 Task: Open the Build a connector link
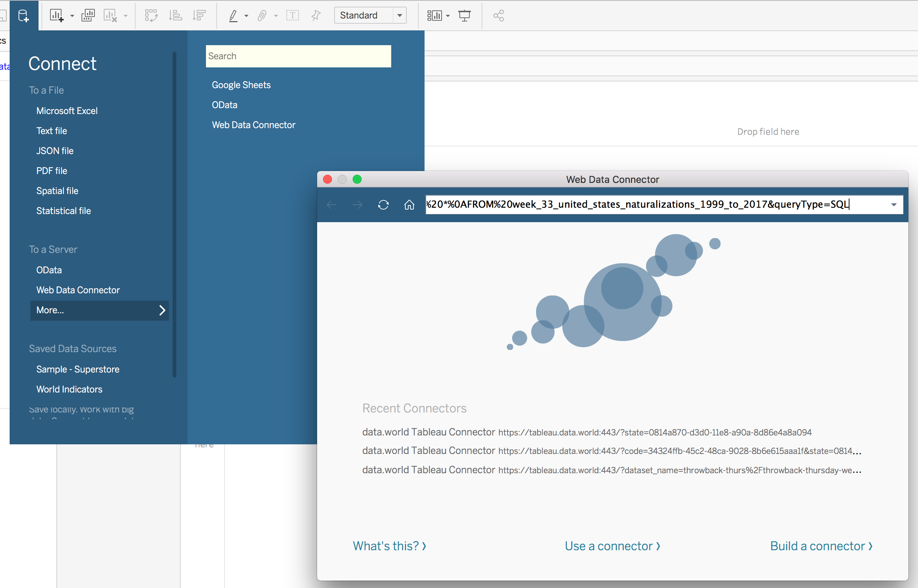[821, 546]
